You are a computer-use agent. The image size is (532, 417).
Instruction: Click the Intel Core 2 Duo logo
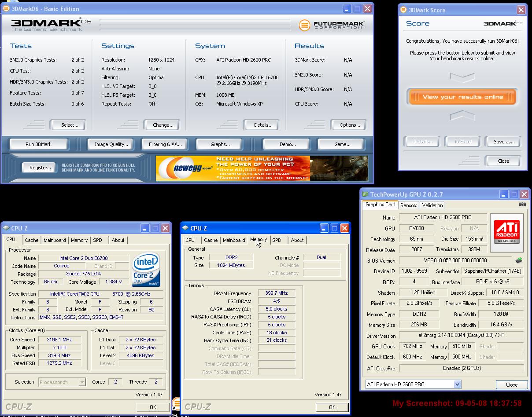click(146, 270)
